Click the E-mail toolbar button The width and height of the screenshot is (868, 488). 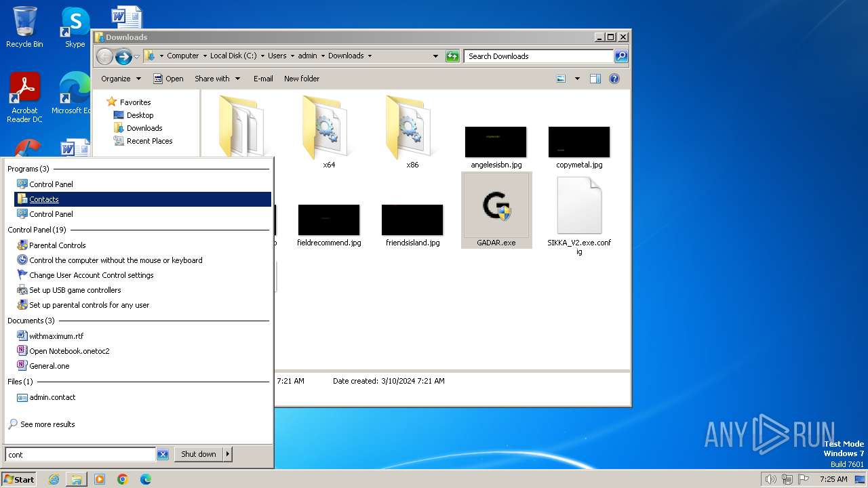tap(263, 79)
